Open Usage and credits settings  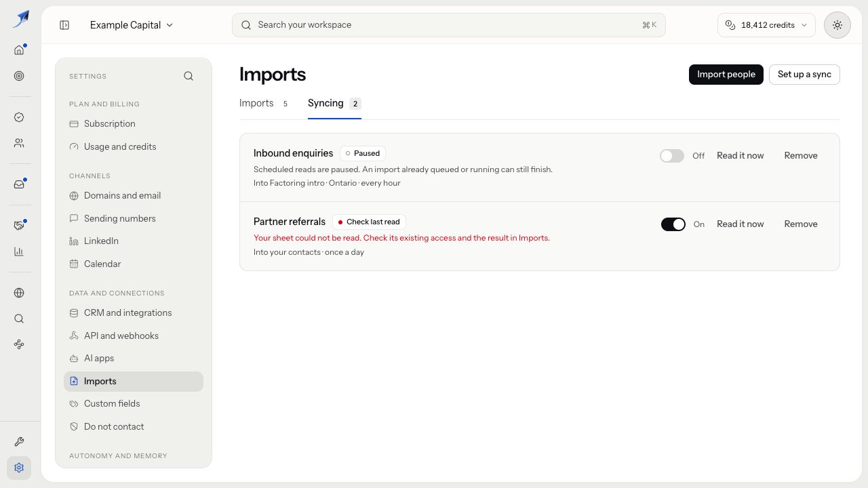(x=134, y=147)
